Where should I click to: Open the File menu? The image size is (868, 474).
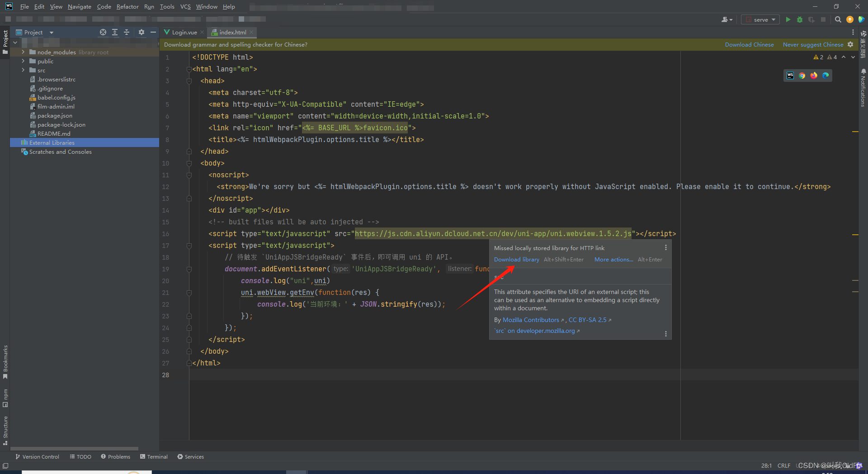tap(24, 6)
